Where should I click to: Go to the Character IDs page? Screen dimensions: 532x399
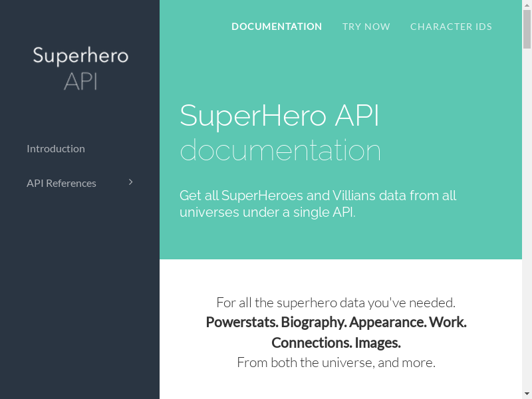click(451, 27)
